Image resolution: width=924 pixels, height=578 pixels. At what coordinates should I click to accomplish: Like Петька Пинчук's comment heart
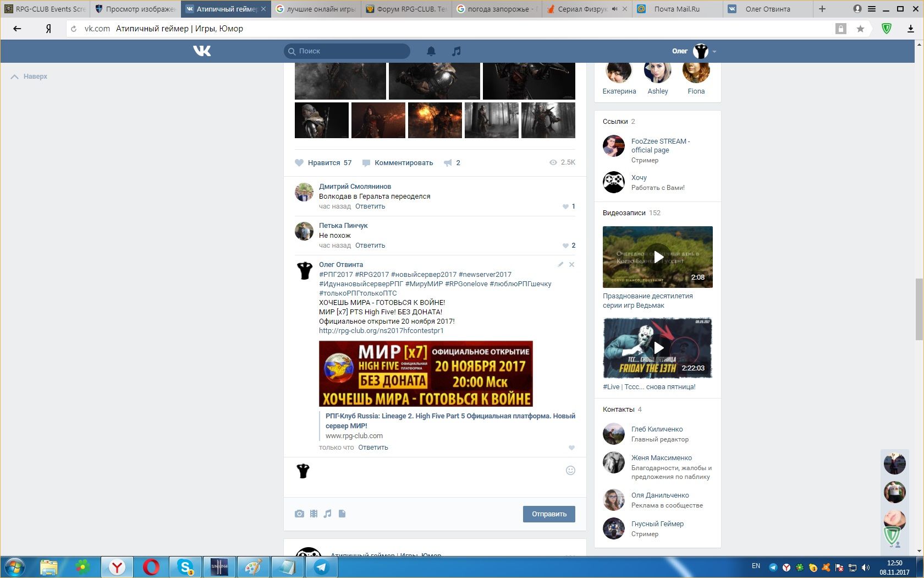pyautogui.click(x=565, y=246)
